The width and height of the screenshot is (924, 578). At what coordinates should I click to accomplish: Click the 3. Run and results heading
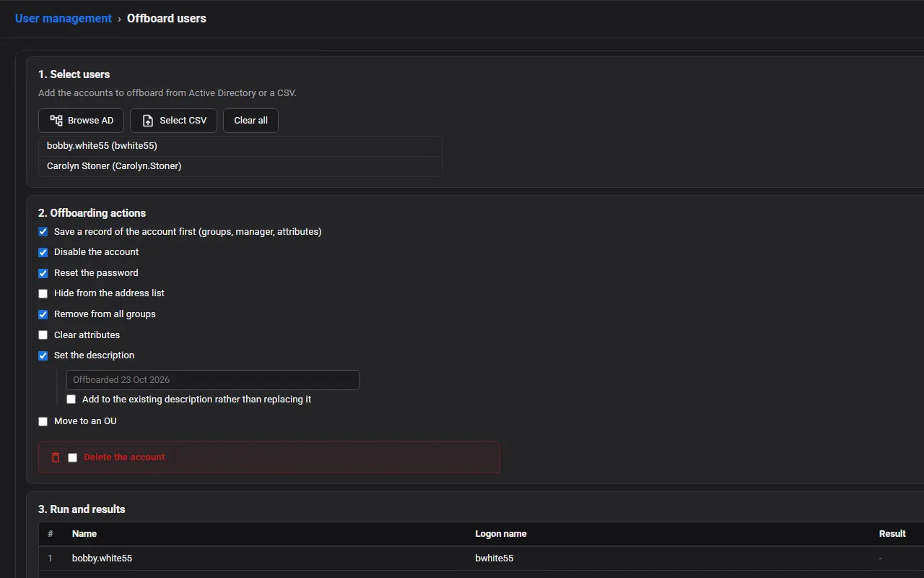coord(82,509)
